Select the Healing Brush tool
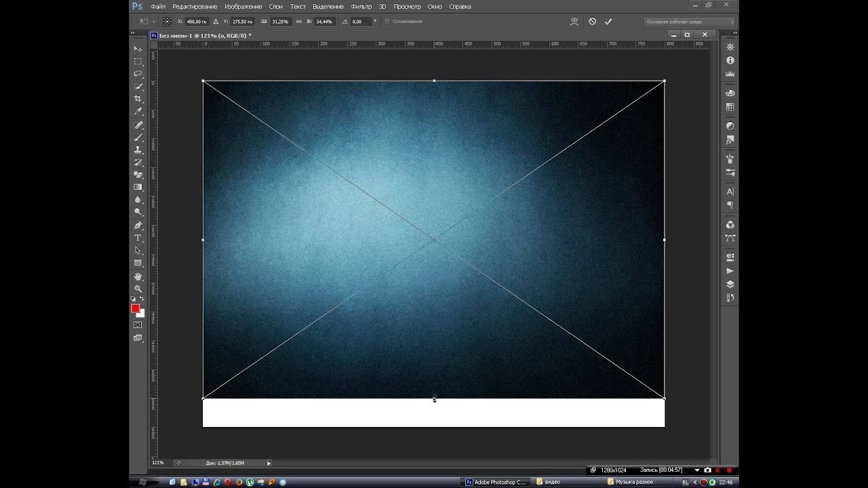The image size is (868, 488). [x=138, y=125]
